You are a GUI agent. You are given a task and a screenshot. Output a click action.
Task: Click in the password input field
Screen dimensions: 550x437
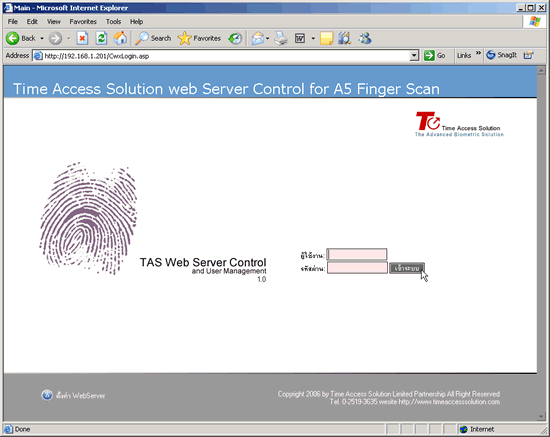[357, 268]
